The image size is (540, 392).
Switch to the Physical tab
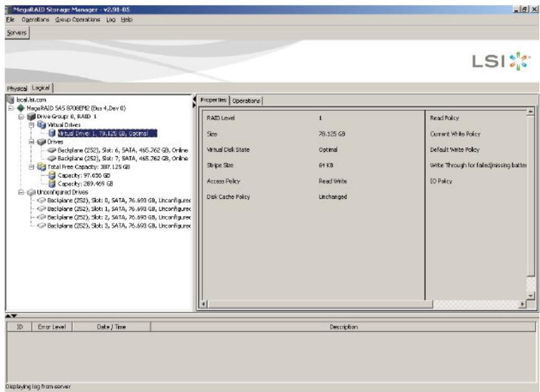(17, 88)
